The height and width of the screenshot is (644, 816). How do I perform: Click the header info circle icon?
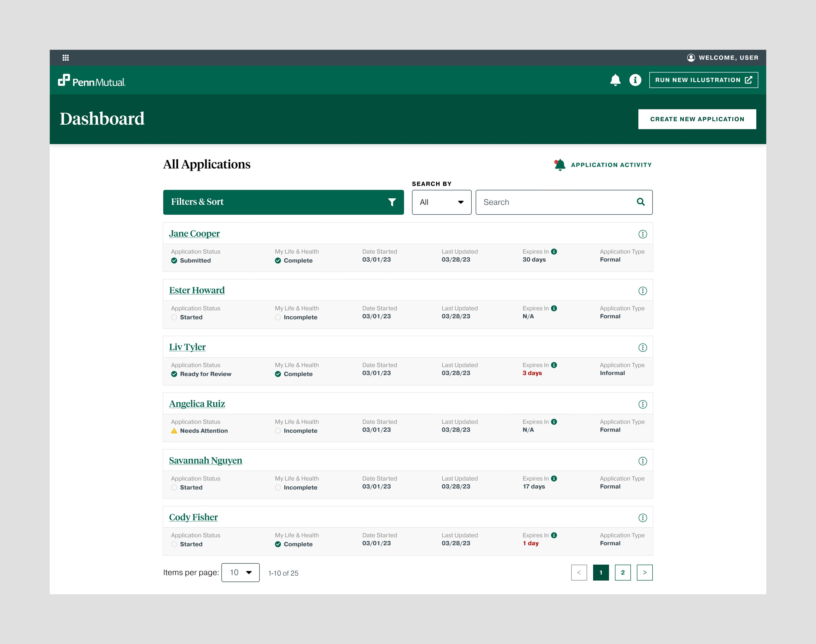coord(635,80)
